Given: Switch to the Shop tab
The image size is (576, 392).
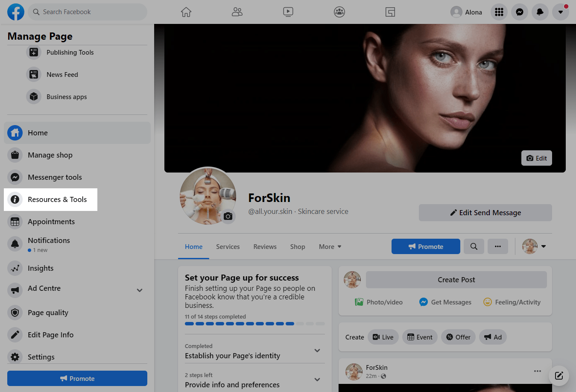Looking at the screenshot, I should [x=298, y=247].
